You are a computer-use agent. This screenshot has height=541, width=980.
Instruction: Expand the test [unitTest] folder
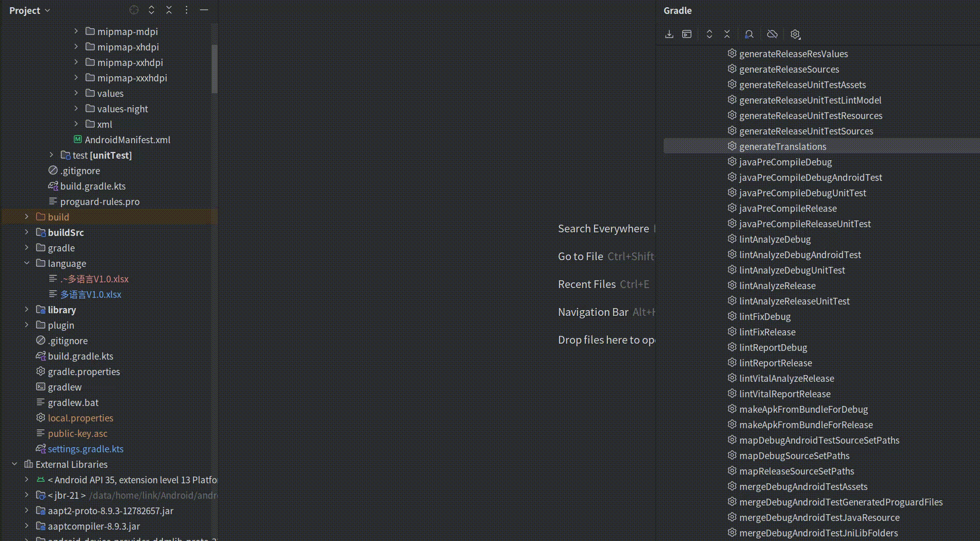(52, 155)
